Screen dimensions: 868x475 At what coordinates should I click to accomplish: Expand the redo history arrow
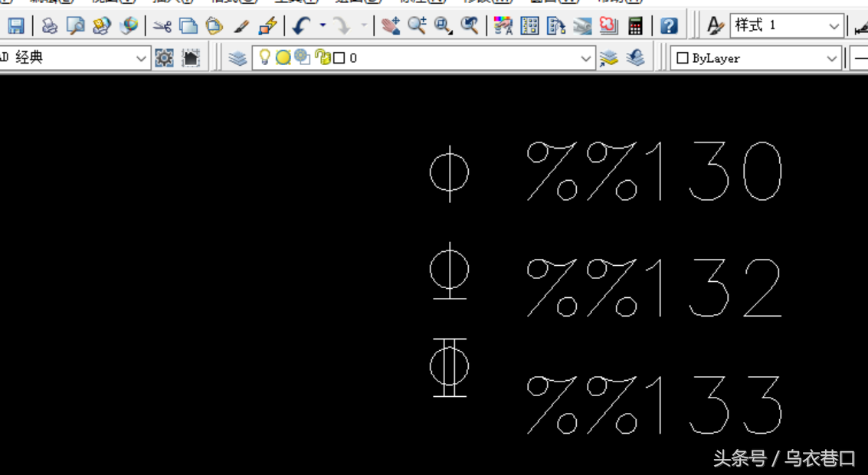[364, 25]
